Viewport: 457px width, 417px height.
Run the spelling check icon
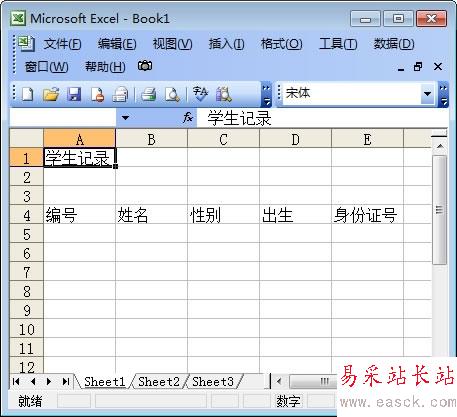click(200, 94)
